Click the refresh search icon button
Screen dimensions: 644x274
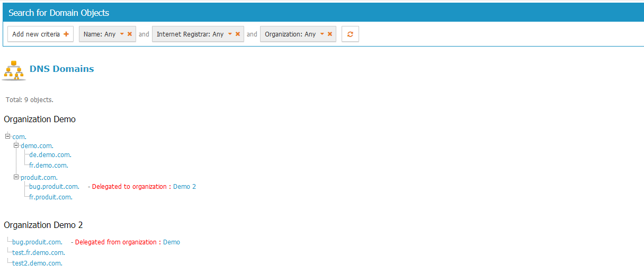pos(350,34)
